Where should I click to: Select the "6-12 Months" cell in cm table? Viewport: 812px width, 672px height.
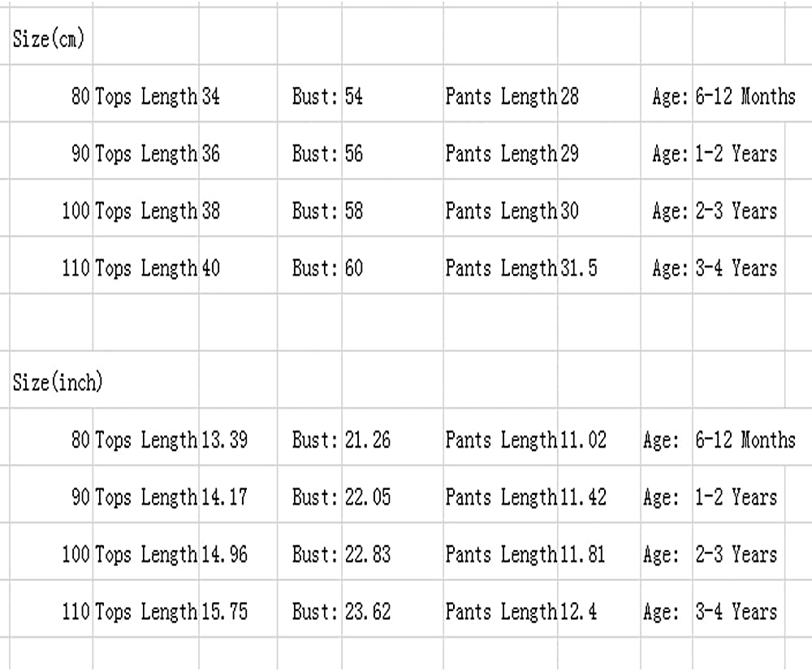tap(745, 97)
